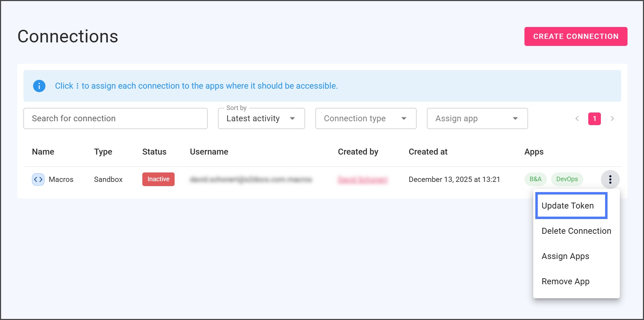The image size is (644, 320).
Task: Go to next page with right chevron
Action: (x=612, y=119)
